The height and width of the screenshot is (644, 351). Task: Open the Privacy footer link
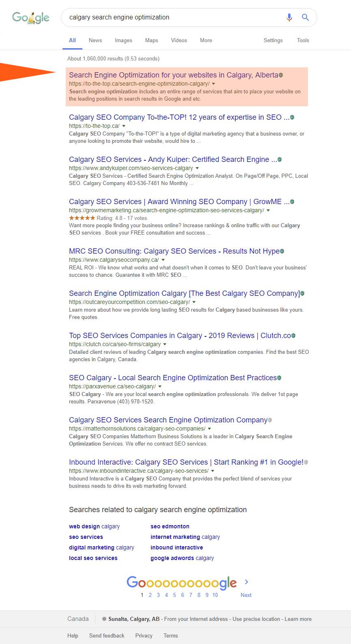pyautogui.click(x=144, y=636)
